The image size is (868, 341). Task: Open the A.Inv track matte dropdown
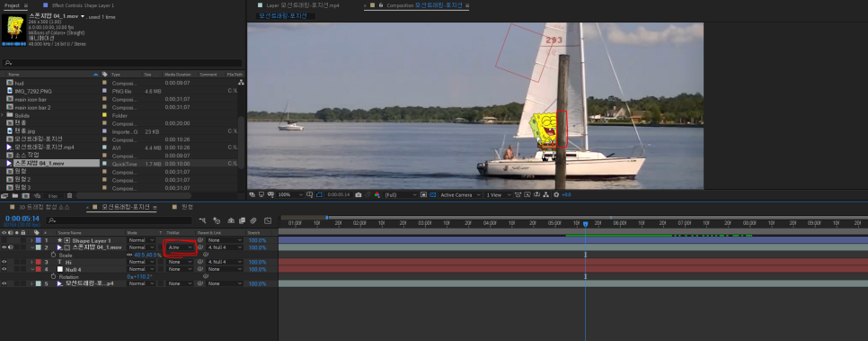(181, 247)
